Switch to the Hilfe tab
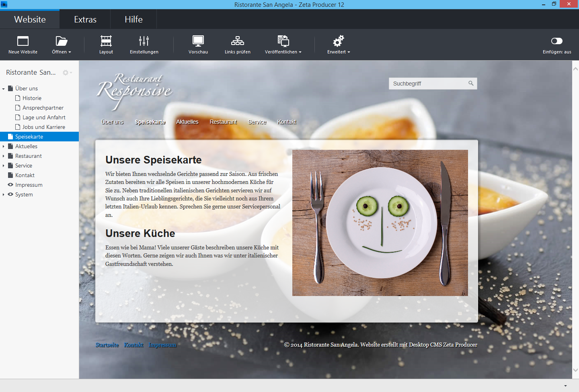Screen dimensions: 579x392 133,19
